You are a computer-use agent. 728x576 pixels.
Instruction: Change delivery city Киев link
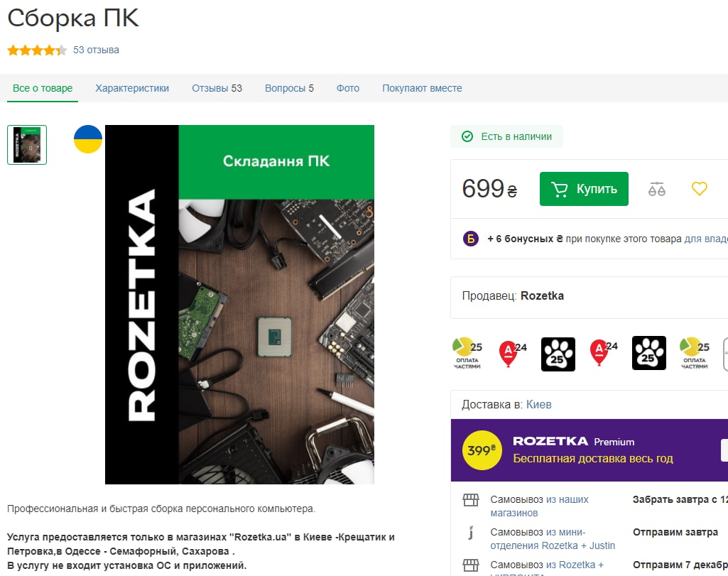538,404
